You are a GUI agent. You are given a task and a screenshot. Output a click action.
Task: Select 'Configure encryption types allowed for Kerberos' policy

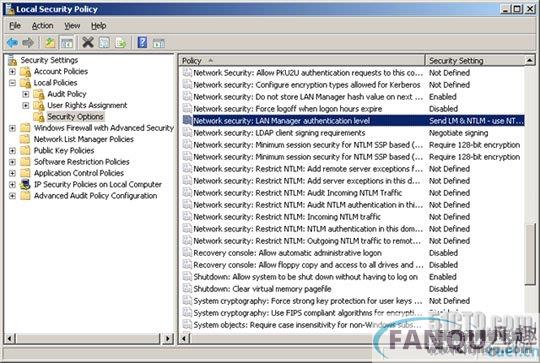tap(307, 85)
